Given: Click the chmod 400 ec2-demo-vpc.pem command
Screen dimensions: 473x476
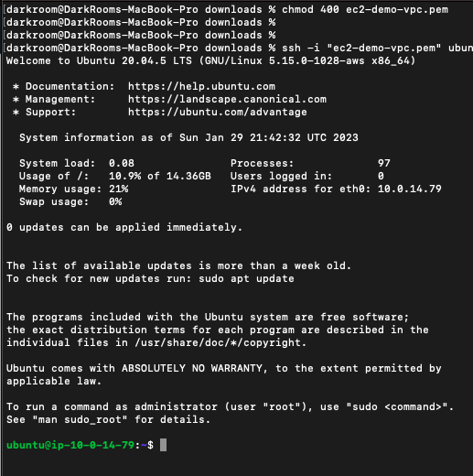Looking at the screenshot, I should [x=365, y=9].
